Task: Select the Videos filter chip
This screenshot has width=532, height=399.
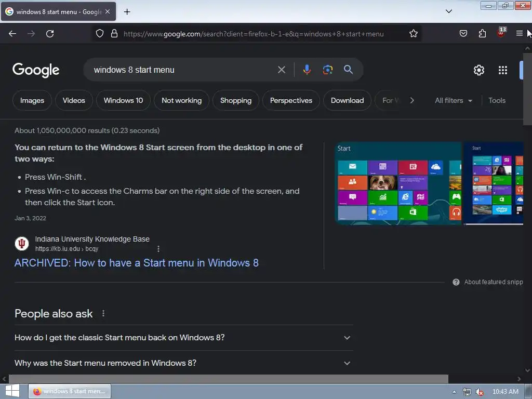Action: point(74,100)
